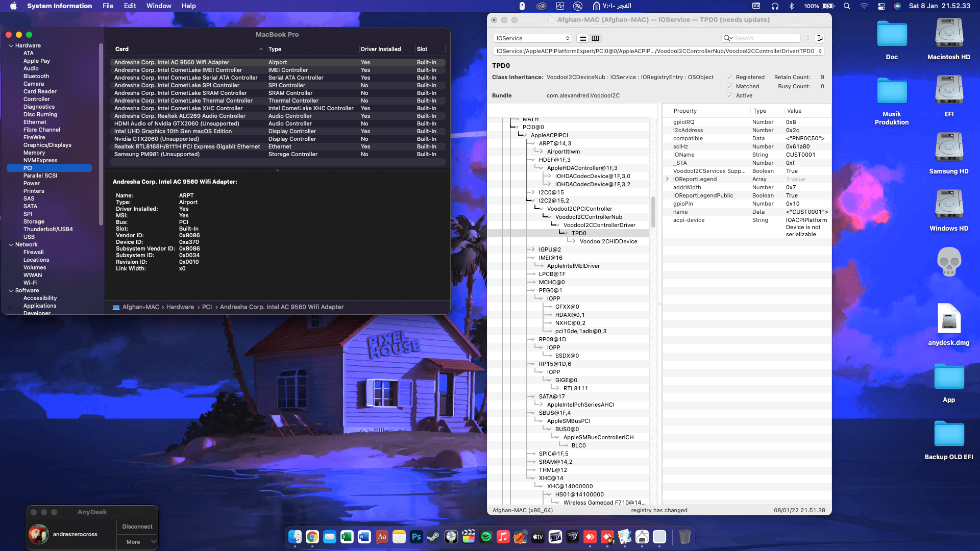Image resolution: width=980 pixels, height=551 pixels.
Task: Open the Window menu
Action: tap(159, 6)
